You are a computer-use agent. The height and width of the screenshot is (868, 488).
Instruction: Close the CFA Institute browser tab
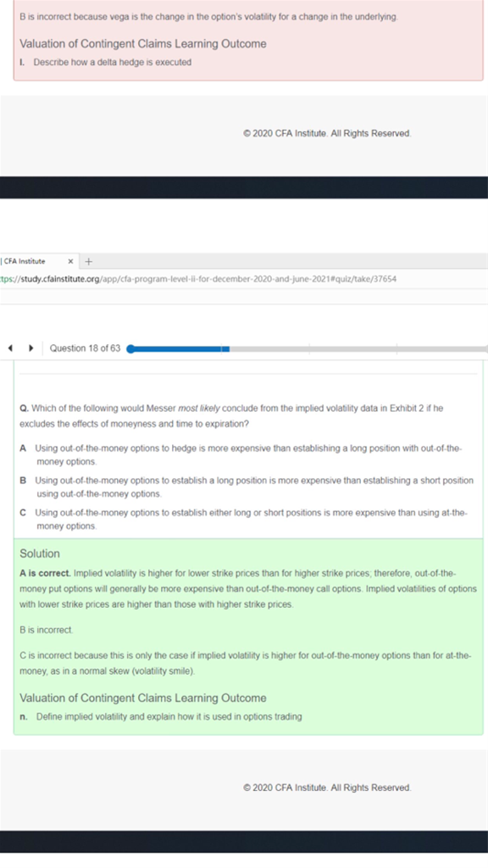click(70, 261)
